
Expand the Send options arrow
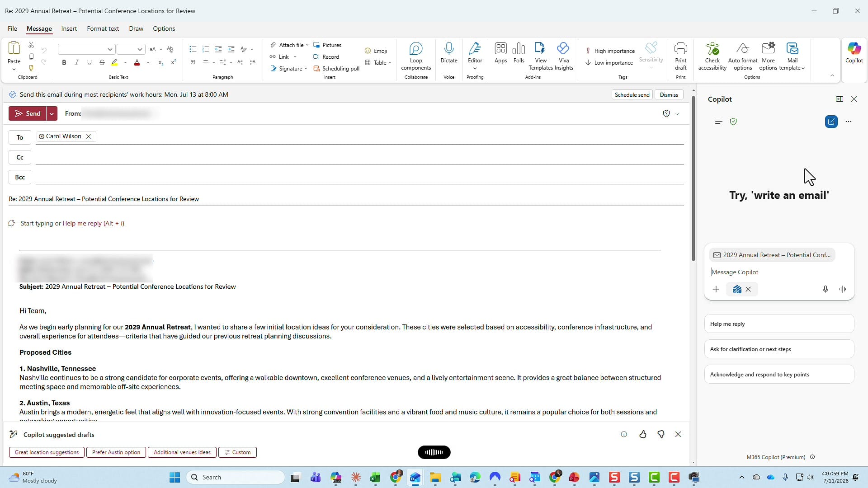point(52,113)
